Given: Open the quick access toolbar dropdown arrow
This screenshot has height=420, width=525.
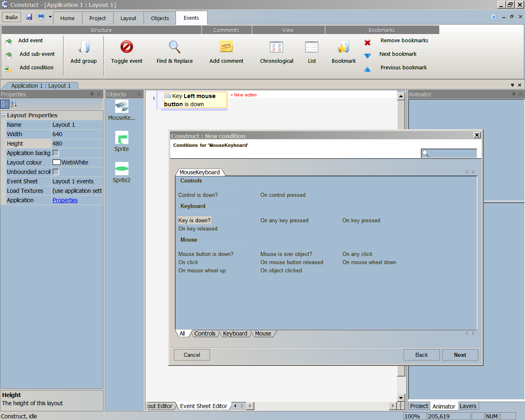Looking at the screenshot, I should tap(50, 17).
